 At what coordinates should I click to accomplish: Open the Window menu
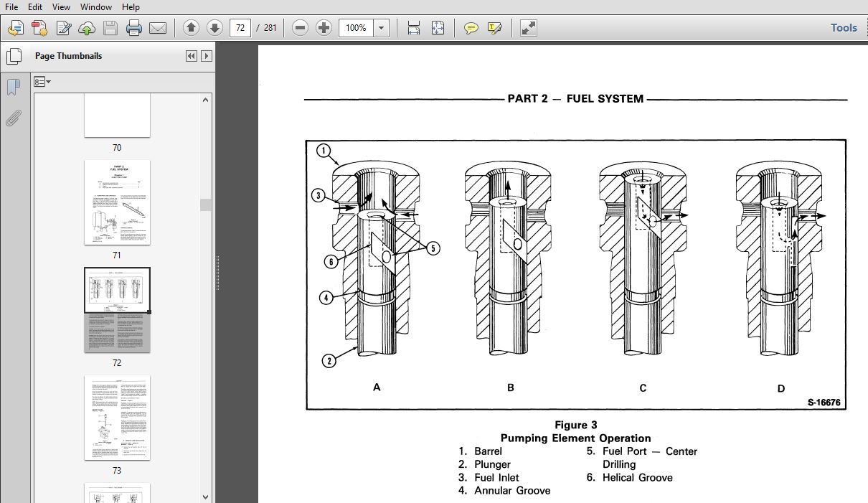[95, 6]
